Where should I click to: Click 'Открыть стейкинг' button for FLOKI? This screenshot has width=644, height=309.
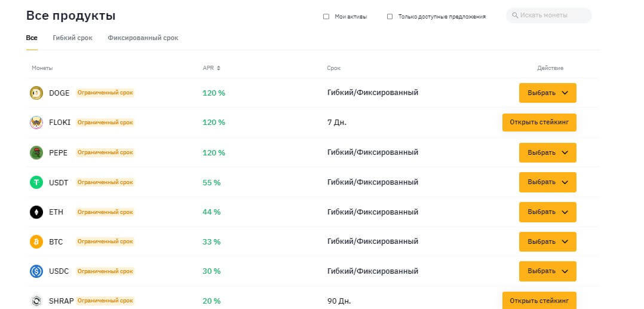[x=539, y=123]
